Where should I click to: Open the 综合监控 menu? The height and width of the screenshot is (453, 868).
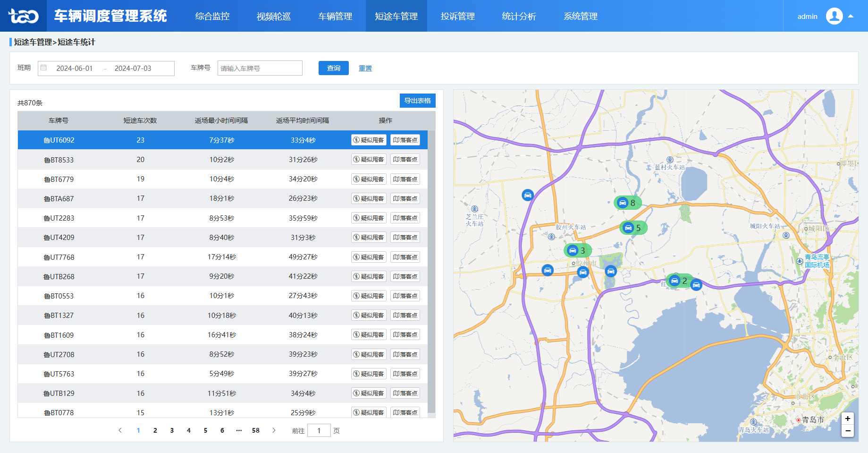tap(212, 16)
